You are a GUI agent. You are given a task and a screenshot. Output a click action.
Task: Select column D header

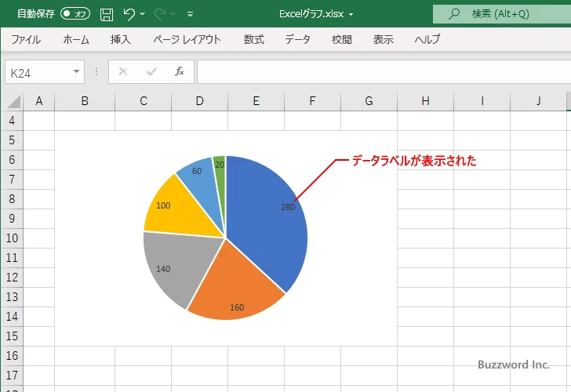tap(199, 101)
